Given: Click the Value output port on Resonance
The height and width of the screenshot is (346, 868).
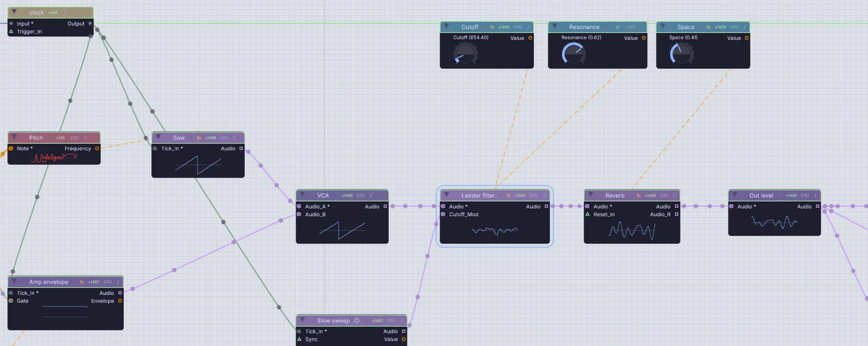Looking at the screenshot, I should [x=644, y=38].
